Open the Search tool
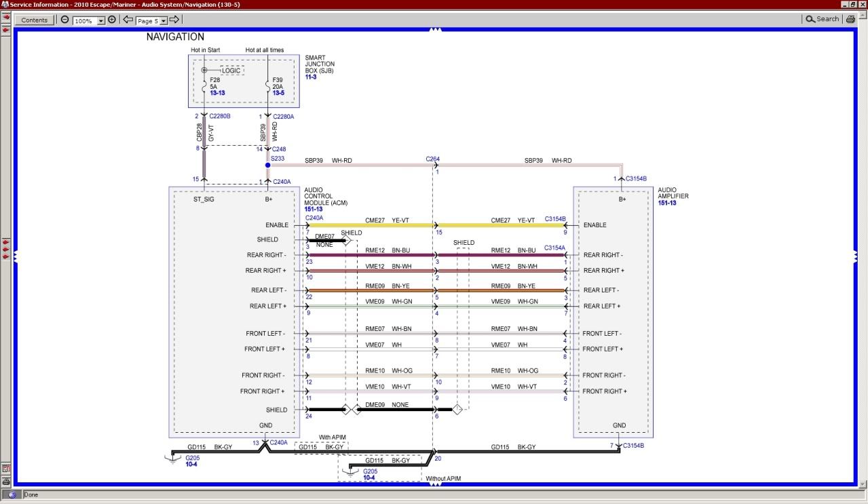 pos(822,19)
